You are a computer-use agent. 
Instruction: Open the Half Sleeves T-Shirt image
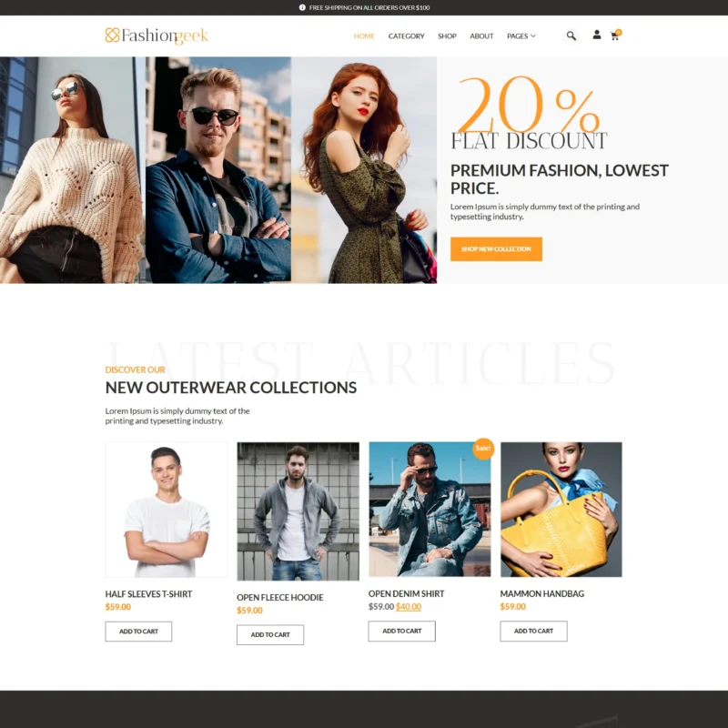(x=167, y=510)
